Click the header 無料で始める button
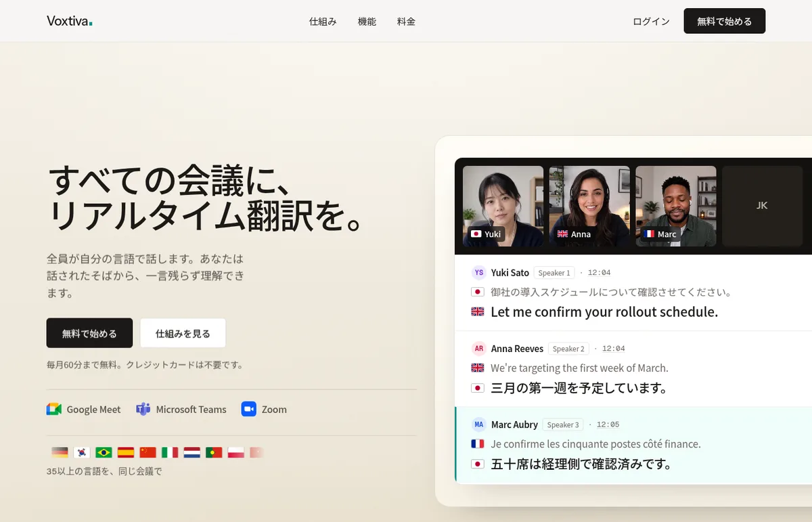 (724, 21)
